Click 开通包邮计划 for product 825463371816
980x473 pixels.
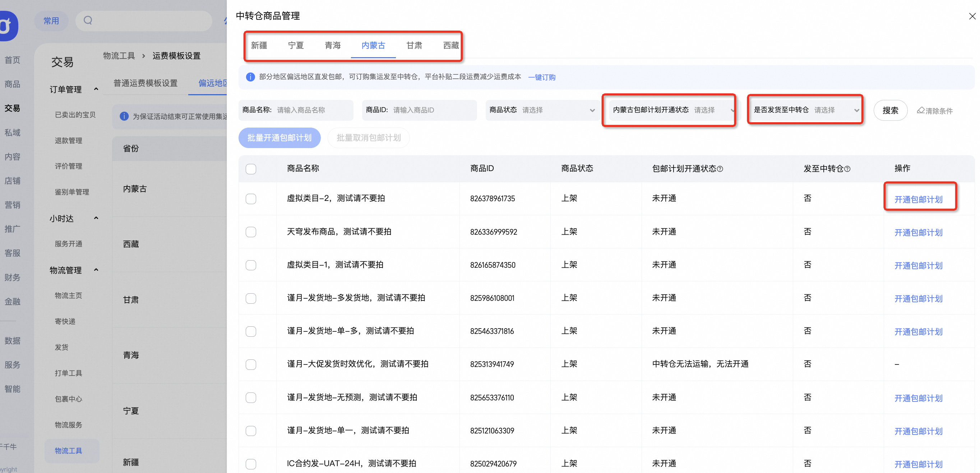(918, 332)
